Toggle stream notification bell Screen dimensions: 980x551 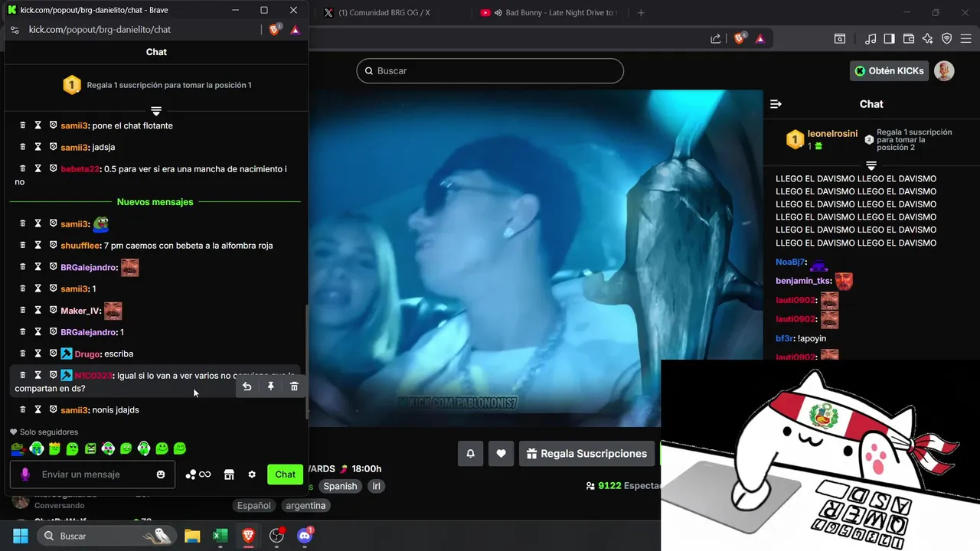(x=470, y=453)
